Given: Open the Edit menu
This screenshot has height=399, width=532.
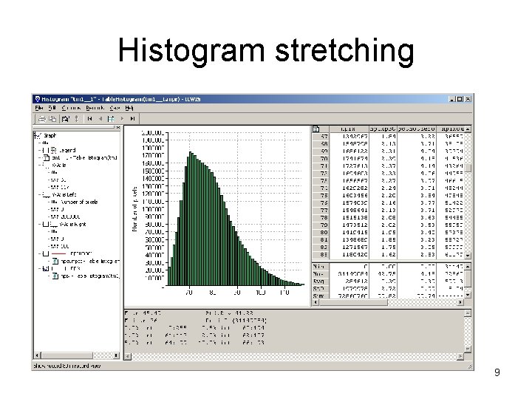Looking at the screenshot, I should click(52, 108).
